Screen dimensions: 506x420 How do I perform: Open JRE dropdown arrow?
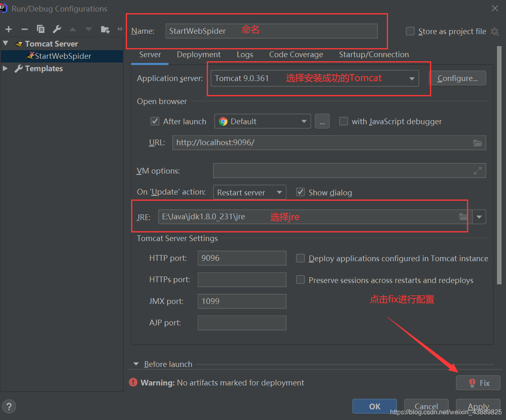pyautogui.click(x=479, y=217)
